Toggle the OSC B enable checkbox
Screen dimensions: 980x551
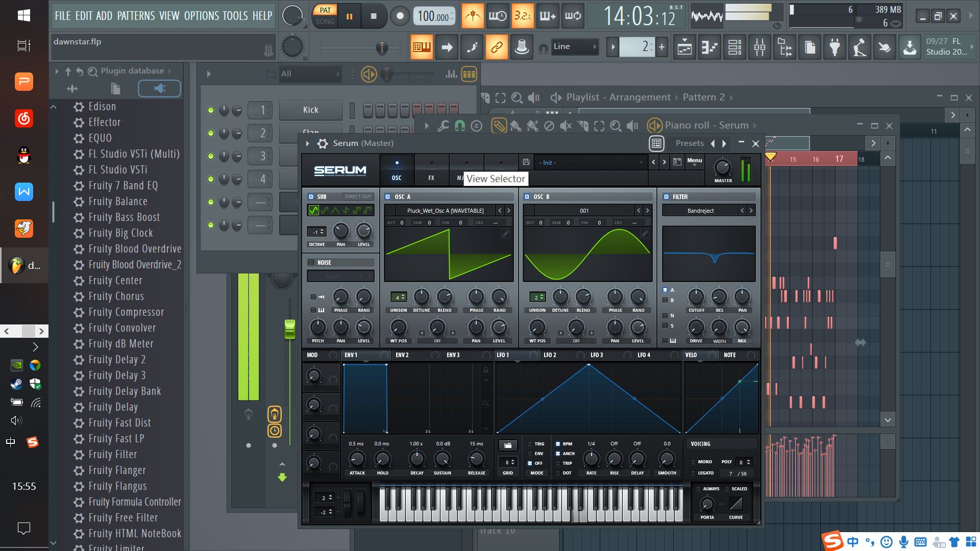tap(527, 196)
